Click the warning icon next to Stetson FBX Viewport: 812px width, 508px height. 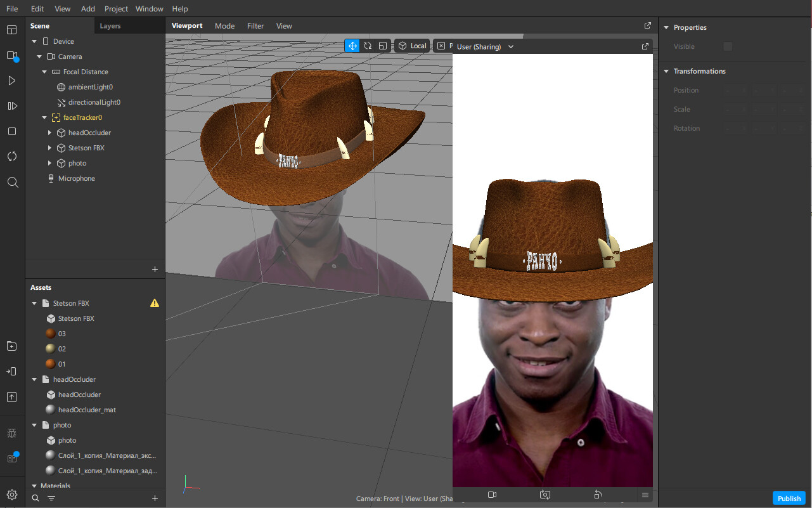tap(154, 303)
